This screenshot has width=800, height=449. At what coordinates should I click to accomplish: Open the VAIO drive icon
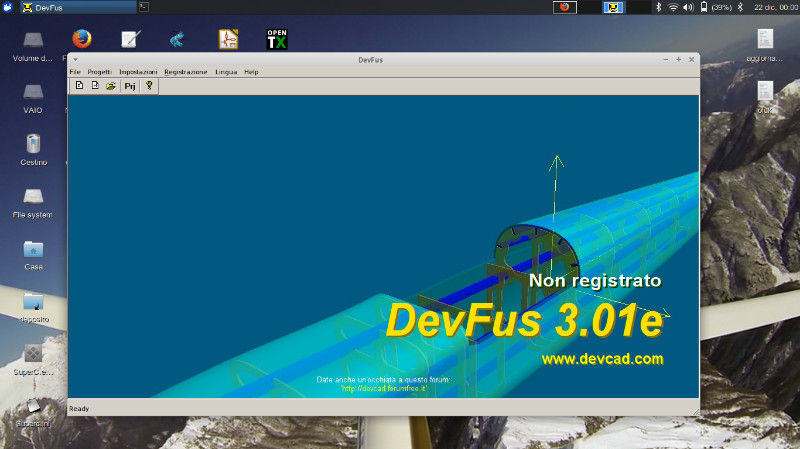[x=33, y=92]
